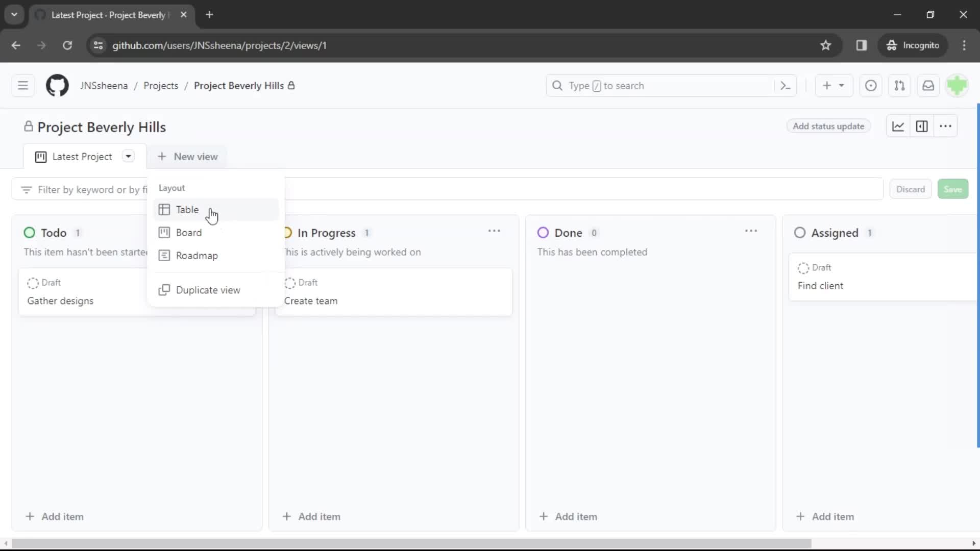Click the grid/layout toggle icon
980x551 pixels.
[922, 127]
